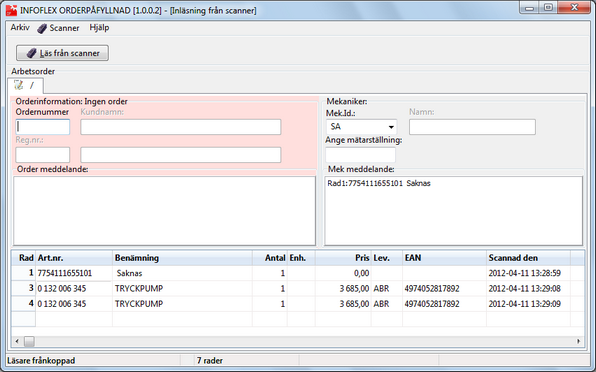This screenshot has width=596, height=372.
Task: Click timestamp 2012-04-11 13:29:09
Action: point(528,304)
